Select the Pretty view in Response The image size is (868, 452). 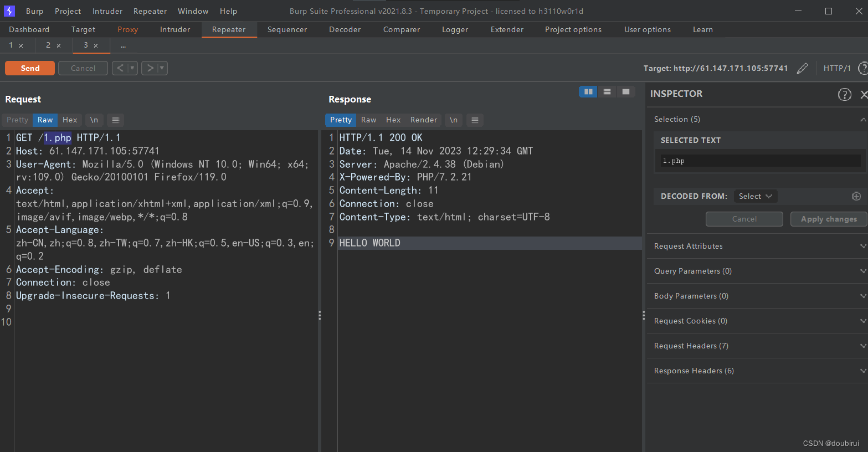341,120
